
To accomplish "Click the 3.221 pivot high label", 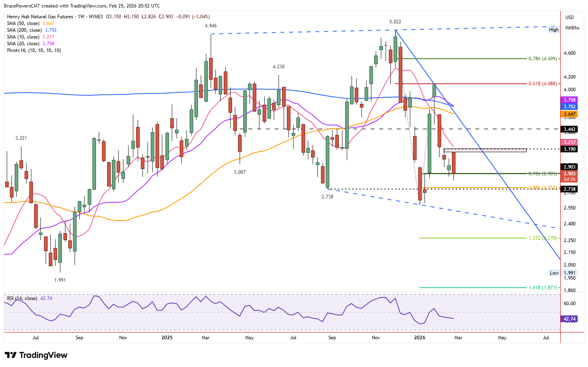I will [21, 138].
